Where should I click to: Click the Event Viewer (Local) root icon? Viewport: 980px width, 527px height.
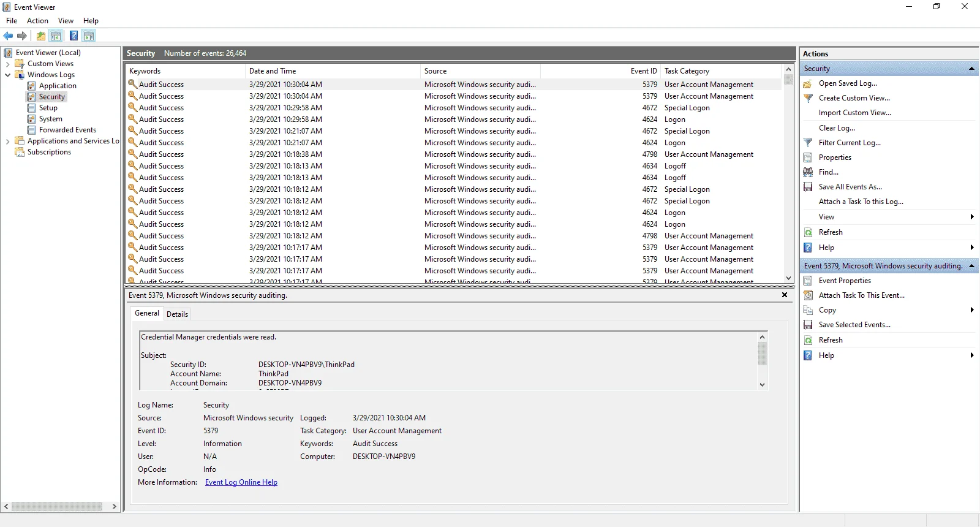(x=8, y=53)
